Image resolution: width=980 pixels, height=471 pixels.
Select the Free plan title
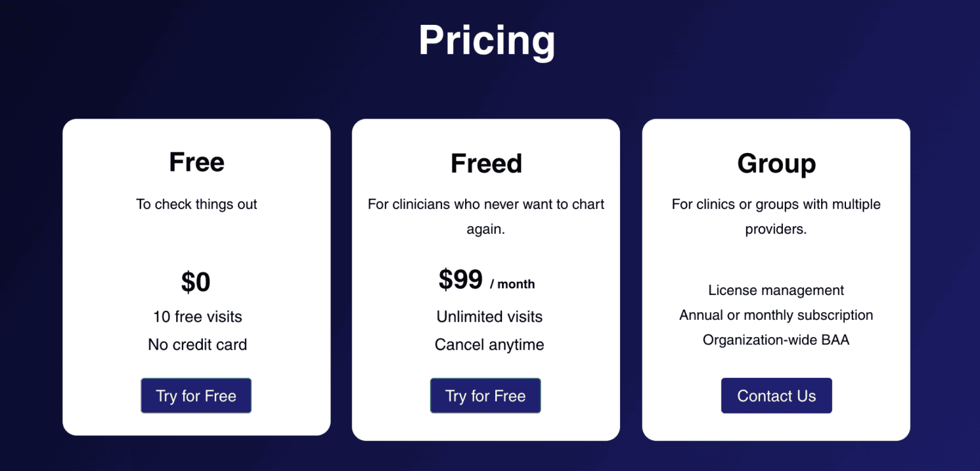[197, 162]
